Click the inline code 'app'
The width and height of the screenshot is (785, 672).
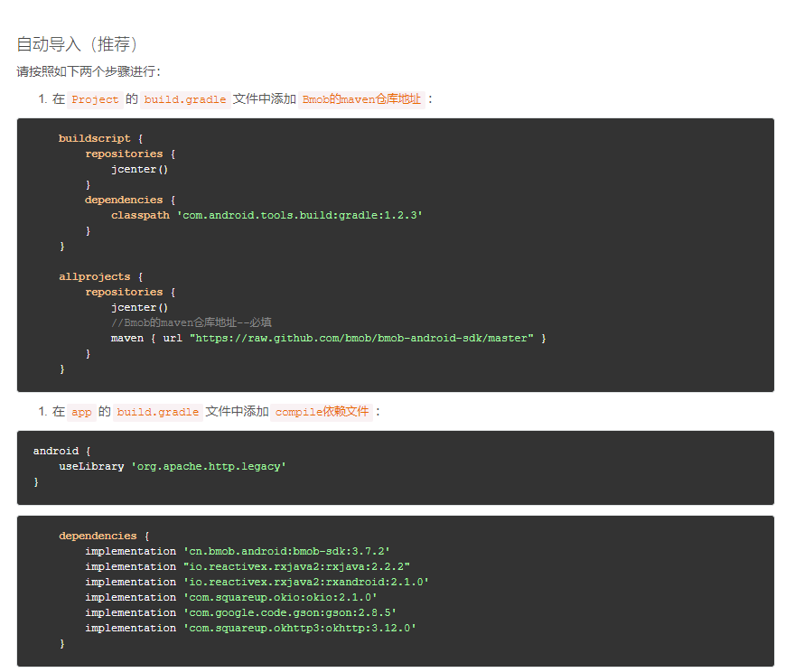[x=81, y=412]
